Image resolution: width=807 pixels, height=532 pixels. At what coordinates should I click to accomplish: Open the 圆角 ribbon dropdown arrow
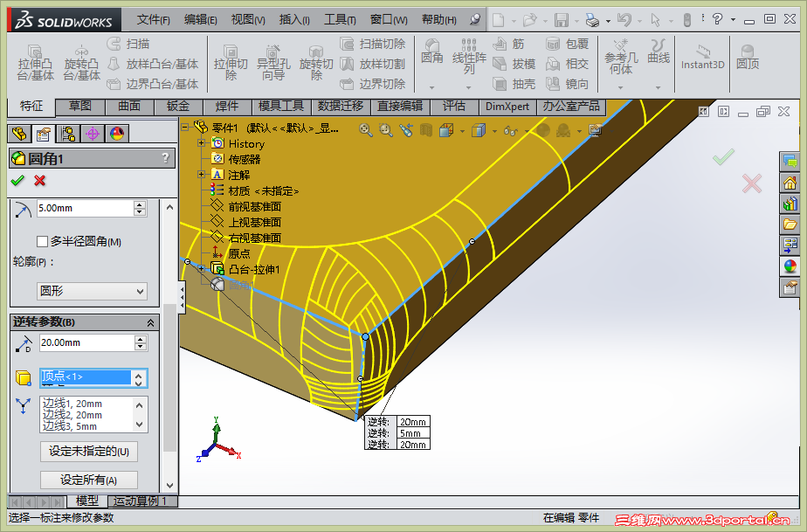pyautogui.click(x=431, y=87)
